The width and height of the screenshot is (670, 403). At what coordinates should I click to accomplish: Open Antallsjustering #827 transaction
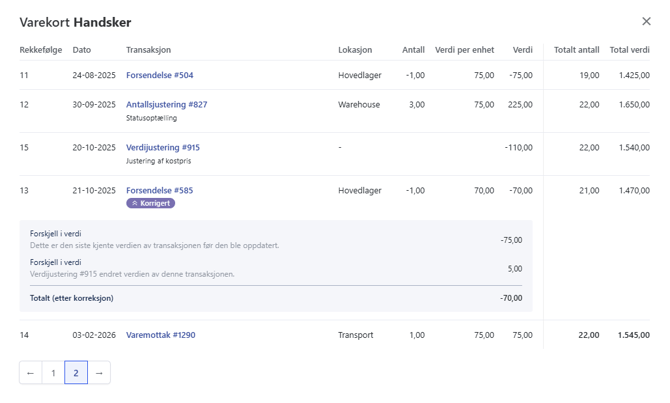(167, 104)
